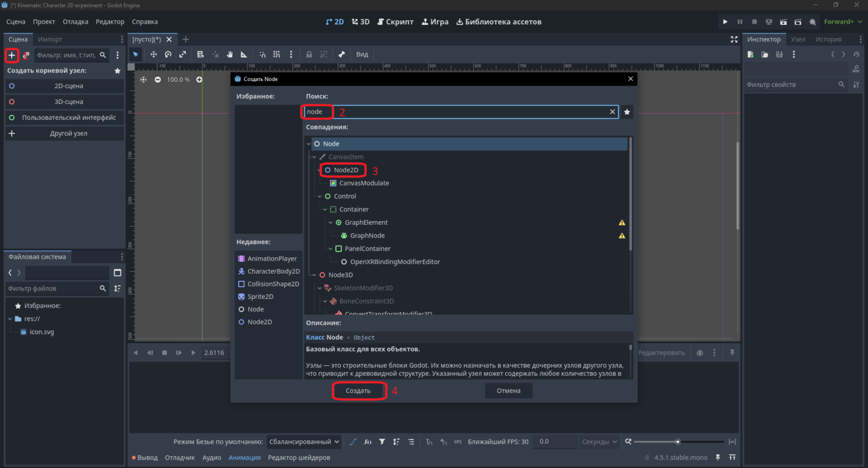868x468 pixels.
Task: Toggle smart snap icon in toolbar
Action: coord(262,54)
